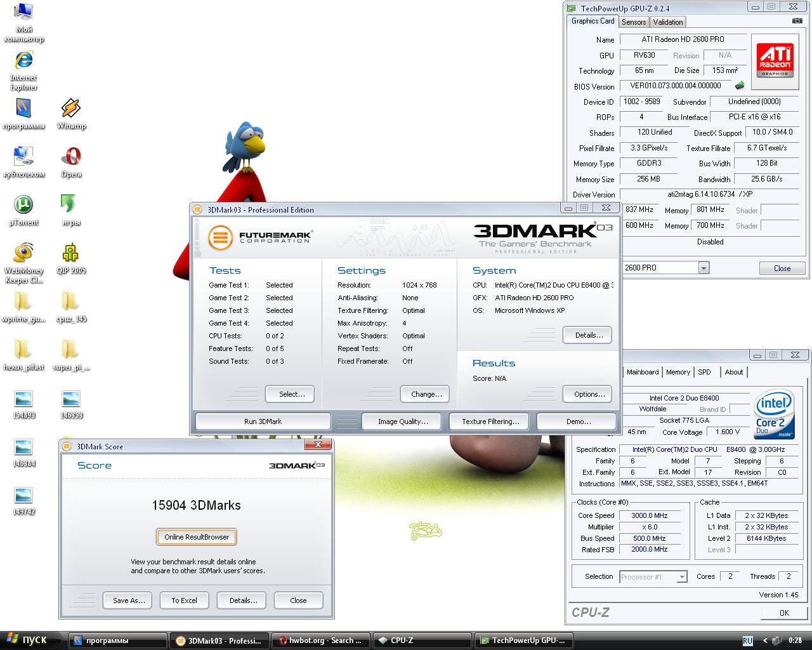Click the CPU-Z Core Speed value 3000.0 MHz
The image size is (812, 650).
coord(649,516)
